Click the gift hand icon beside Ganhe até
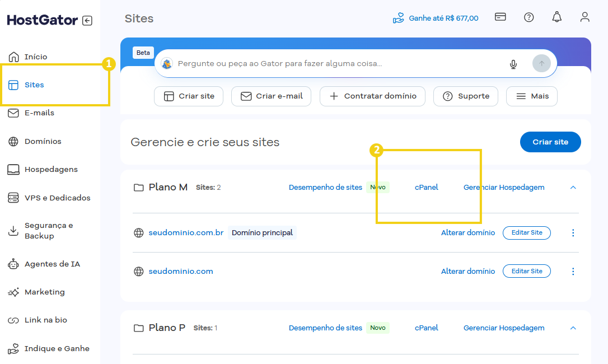 point(398,18)
